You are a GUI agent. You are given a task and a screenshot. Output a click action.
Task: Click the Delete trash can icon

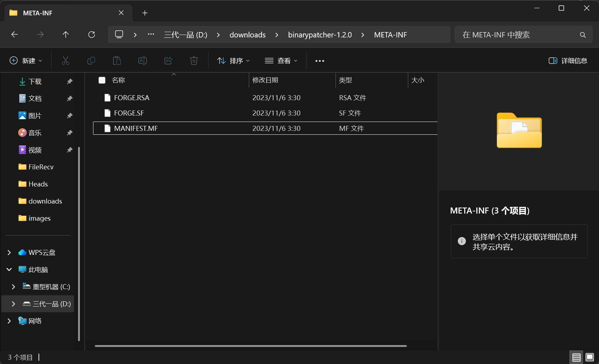click(x=194, y=61)
